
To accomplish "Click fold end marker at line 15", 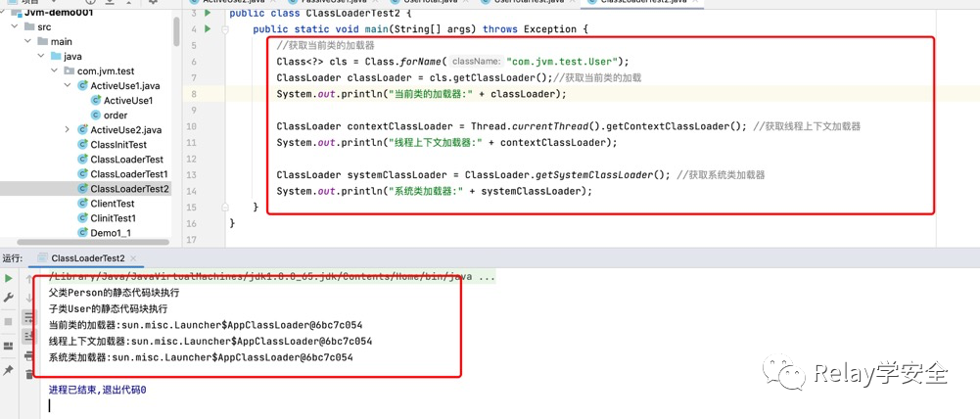I will [224, 207].
